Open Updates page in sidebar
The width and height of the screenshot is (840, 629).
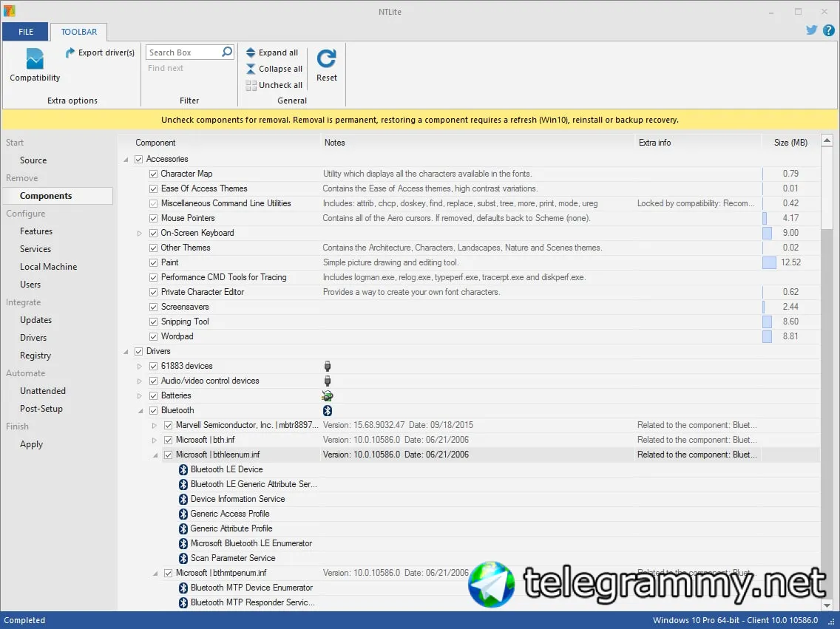coord(36,320)
